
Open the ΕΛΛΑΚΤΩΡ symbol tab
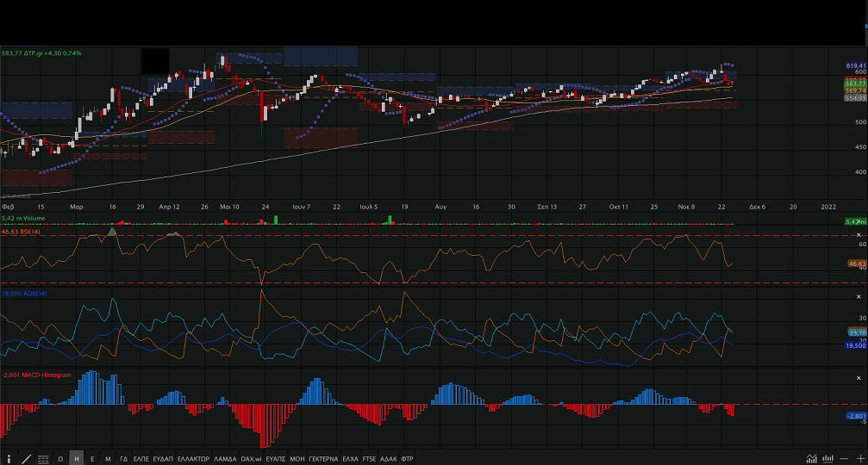click(194, 458)
